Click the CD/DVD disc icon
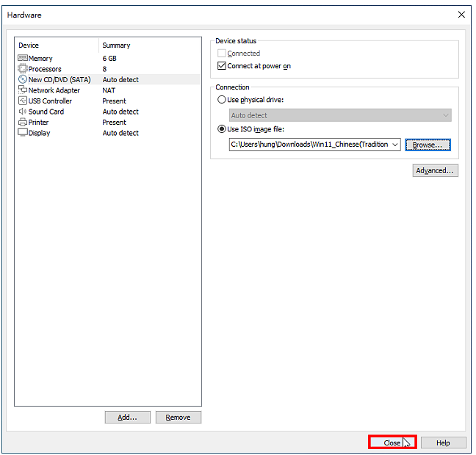 coord(23,79)
